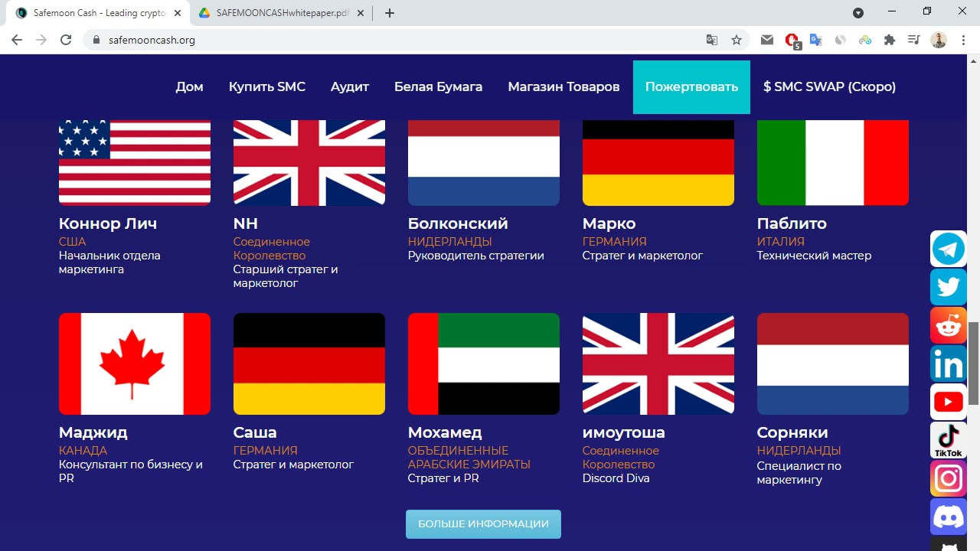The height and width of the screenshot is (551, 980).
Task: Open the $ SMC SWAP (Скоро) item
Action: 829,86
